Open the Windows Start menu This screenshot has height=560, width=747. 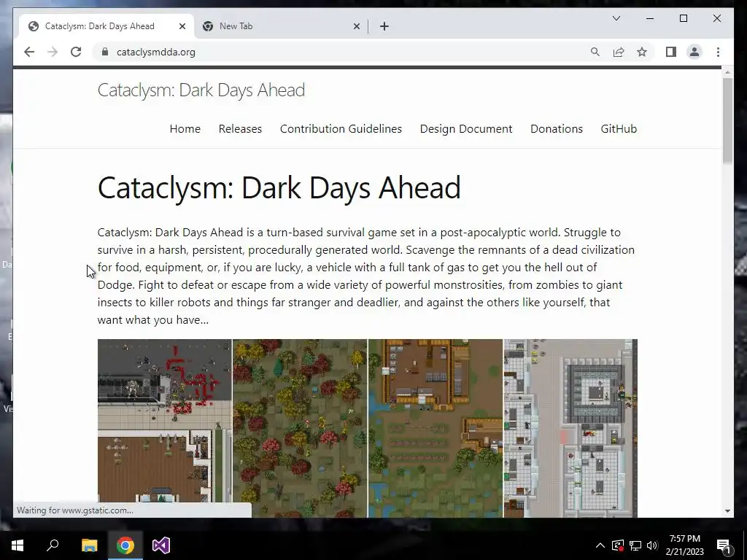pyautogui.click(x=18, y=545)
